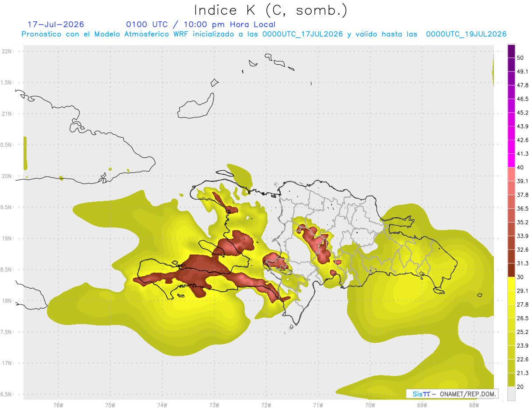Viewport: 532px width, 411px height.
Task: Click the 'SisTT – ONAMET/REP.DOM.' credit box
Action: (453, 394)
